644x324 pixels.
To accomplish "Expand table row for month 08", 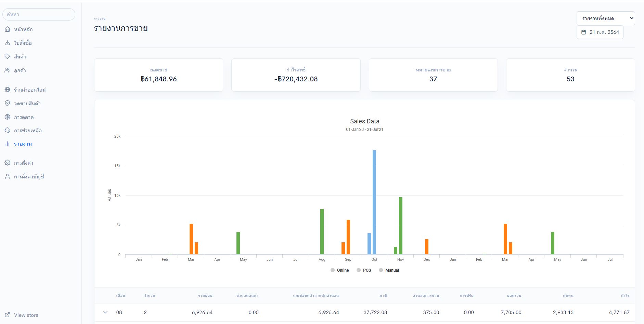I will pos(105,312).
